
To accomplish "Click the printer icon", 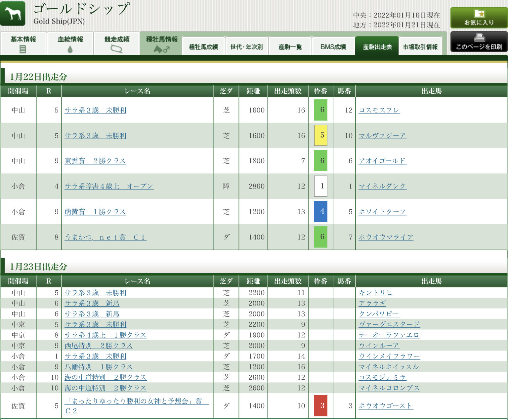I will (x=479, y=37).
